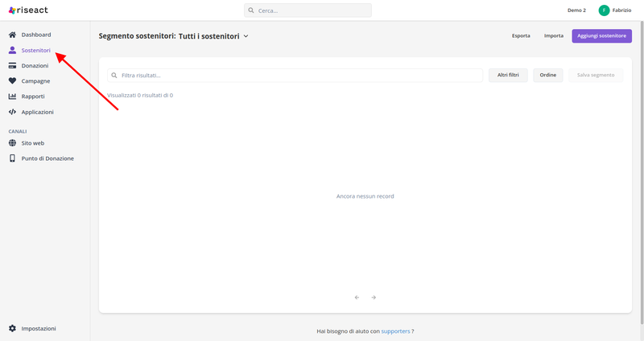
Task: Click the top Cerca search bar
Action: point(308,10)
